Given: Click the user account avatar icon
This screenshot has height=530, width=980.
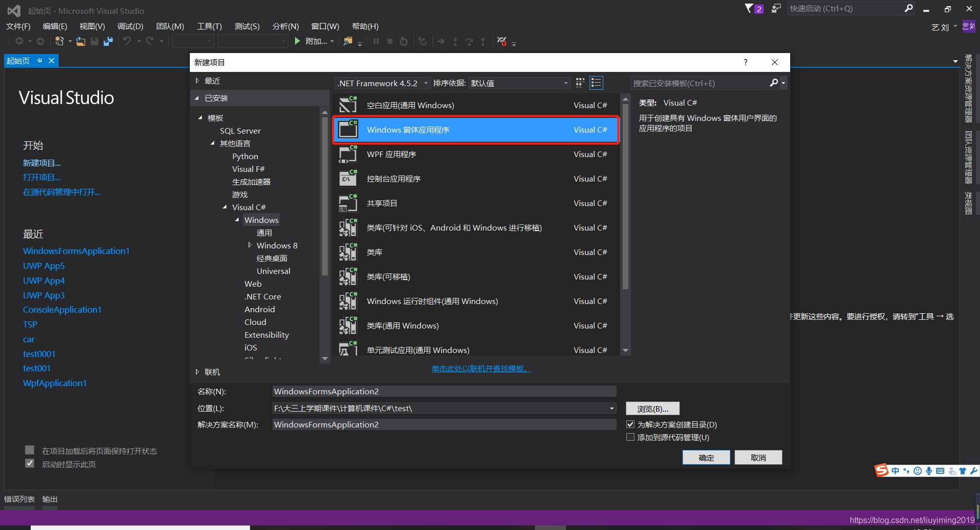Looking at the screenshot, I should (969, 27).
